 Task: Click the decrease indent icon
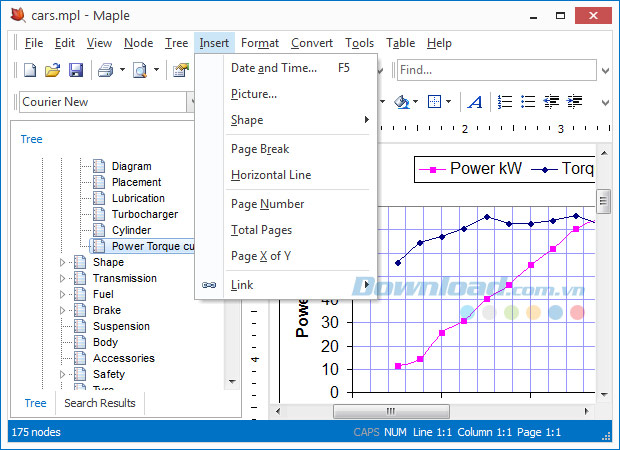click(x=551, y=102)
